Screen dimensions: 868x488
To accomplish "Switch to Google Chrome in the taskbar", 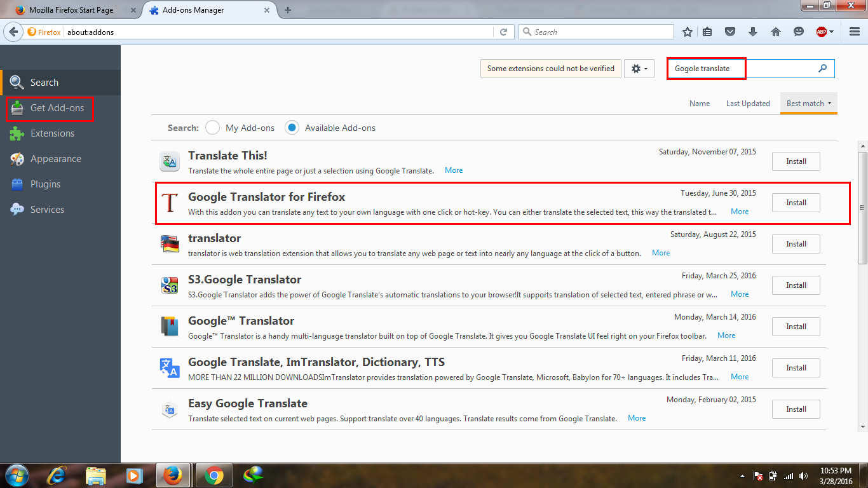I will tap(214, 475).
